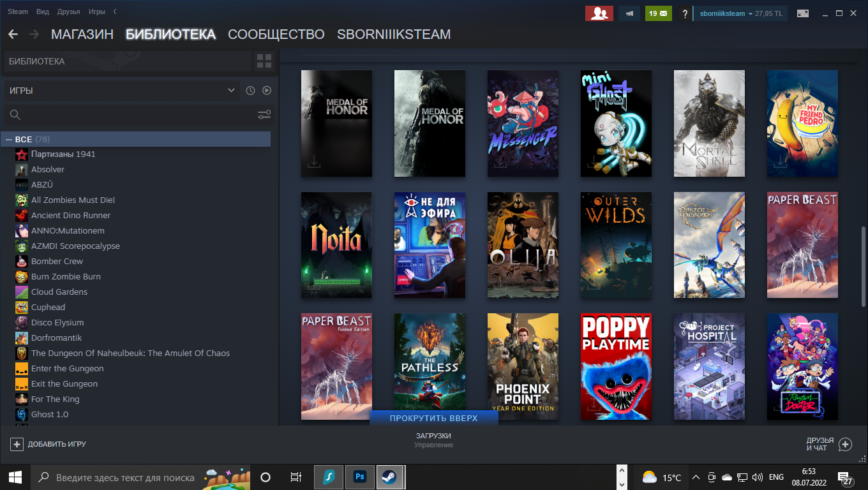Click the back navigation arrow
Image resolution: width=868 pixels, height=490 pixels.
13,34
